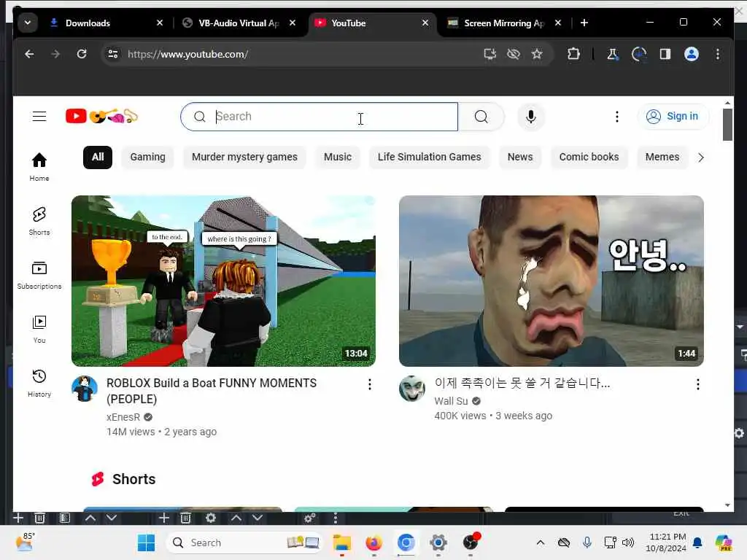View site information icon in address bar
This screenshot has height=560, width=747.
113,54
